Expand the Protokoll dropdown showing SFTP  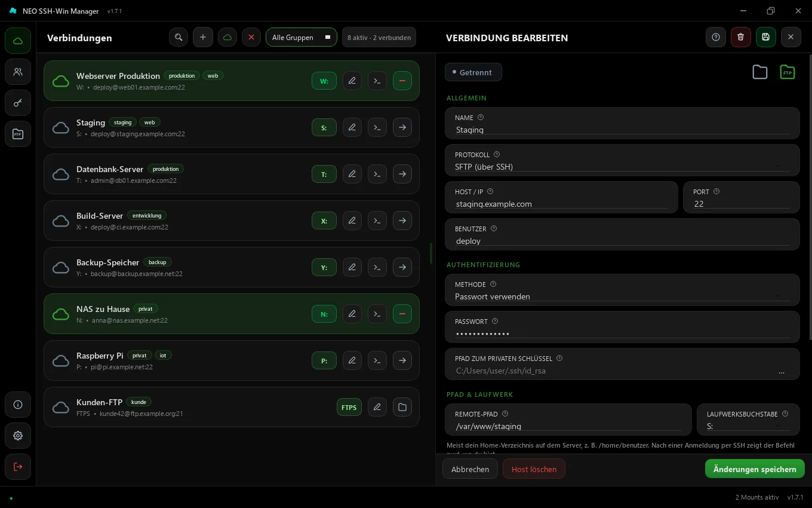[622, 167]
